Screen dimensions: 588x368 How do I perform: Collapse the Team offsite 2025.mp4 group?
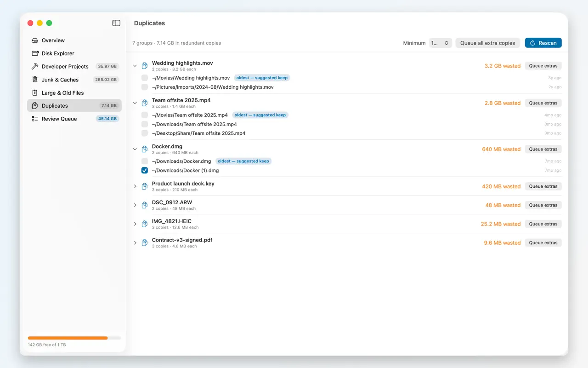point(135,103)
